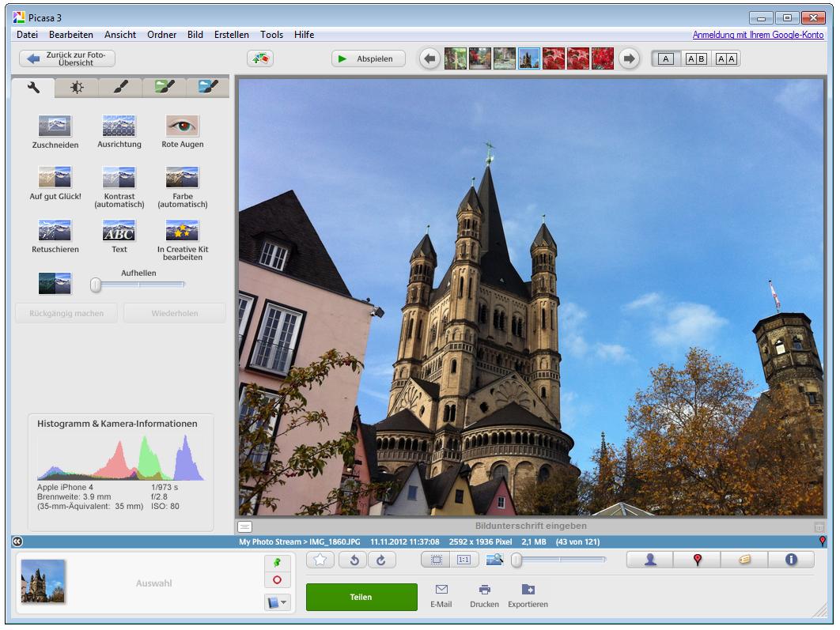
Task: Open the people tagging panel icon
Action: click(650, 560)
